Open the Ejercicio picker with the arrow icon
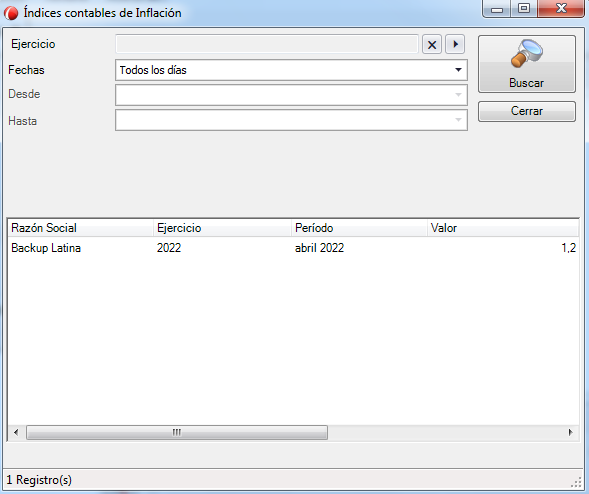Image resolution: width=589 pixels, height=494 pixels. (x=455, y=44)
